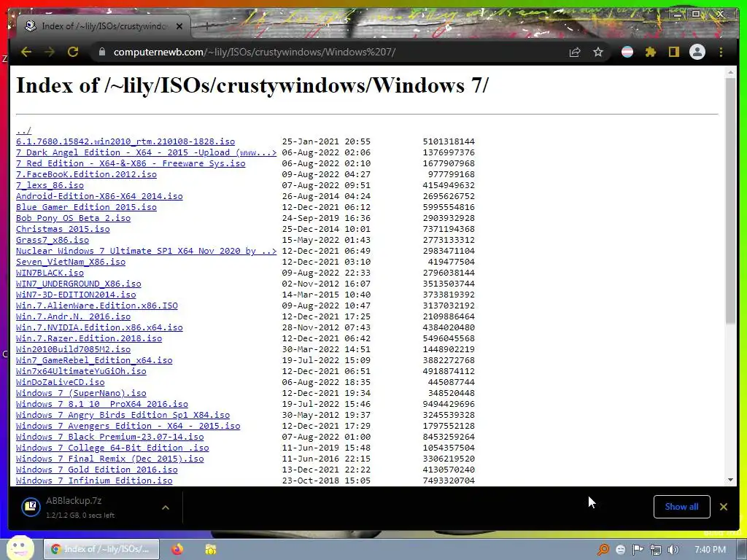Launch Firefox from the taskbar

pos(177,549)
